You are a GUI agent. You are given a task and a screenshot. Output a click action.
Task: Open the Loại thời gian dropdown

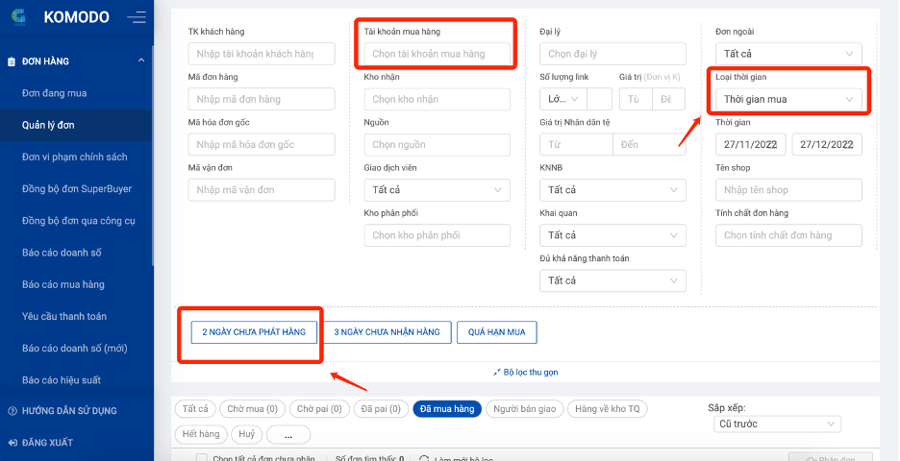[x=788, y=99]
